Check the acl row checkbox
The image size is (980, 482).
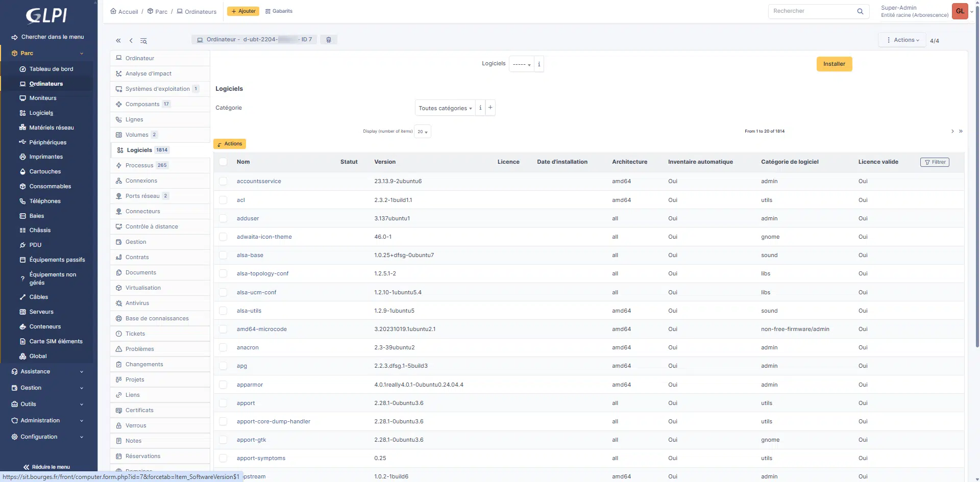223,200
